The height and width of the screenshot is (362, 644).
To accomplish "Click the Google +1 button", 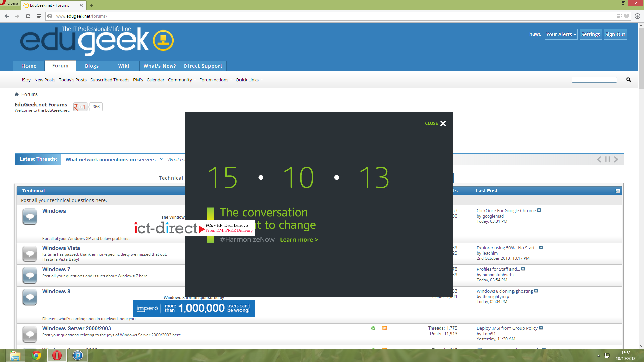I will tap(80, 107).
